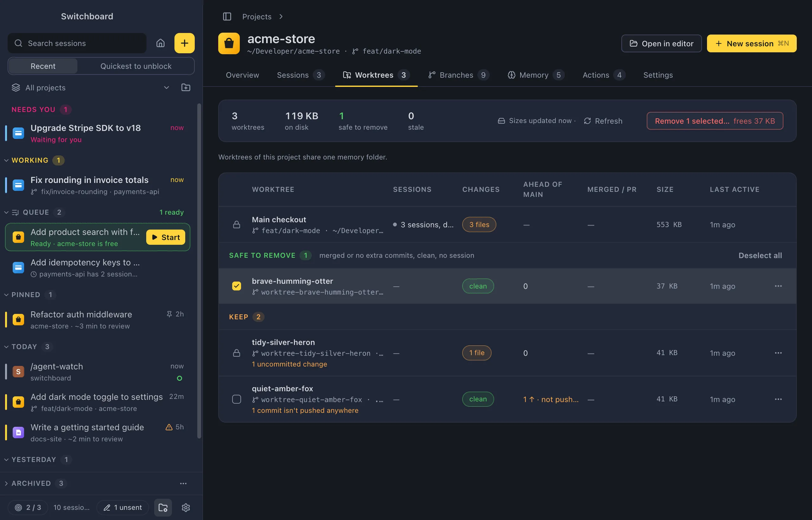Start a New session
The height and width of the screenshot is (520, 812).
click(x=751, y=43)
